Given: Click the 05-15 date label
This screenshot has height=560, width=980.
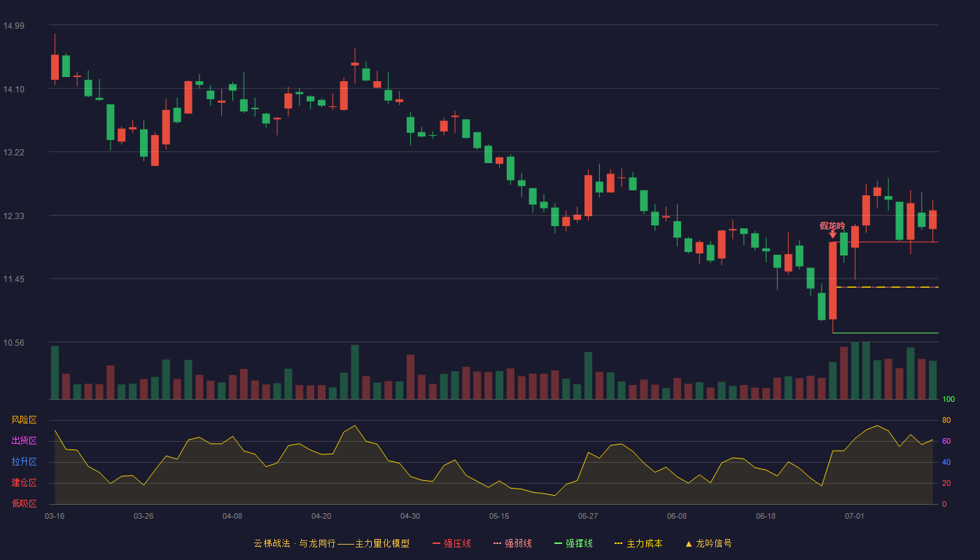Looking at the screenshot, I should pos(499,516).
